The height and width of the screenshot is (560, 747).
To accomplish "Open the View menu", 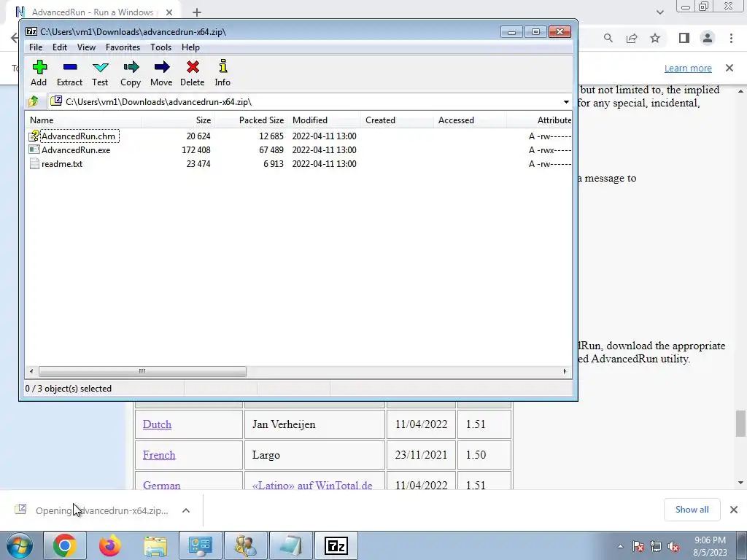I will [x=86, y=47].
